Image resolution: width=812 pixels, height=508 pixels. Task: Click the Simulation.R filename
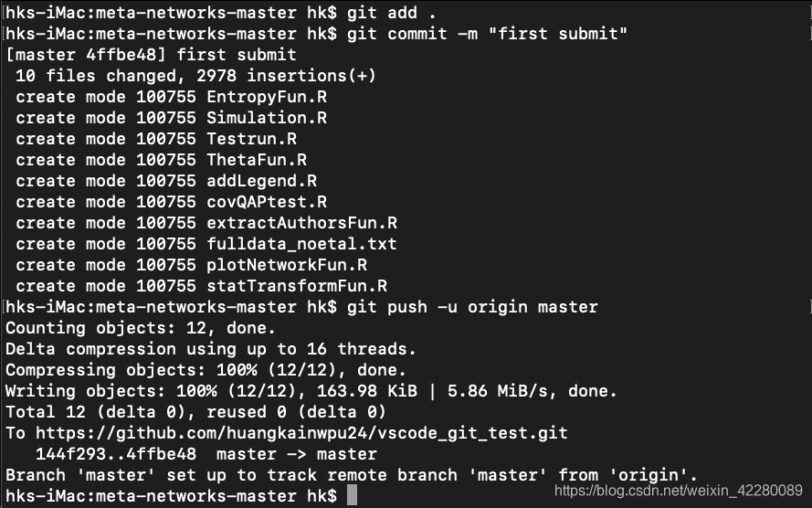267,118
